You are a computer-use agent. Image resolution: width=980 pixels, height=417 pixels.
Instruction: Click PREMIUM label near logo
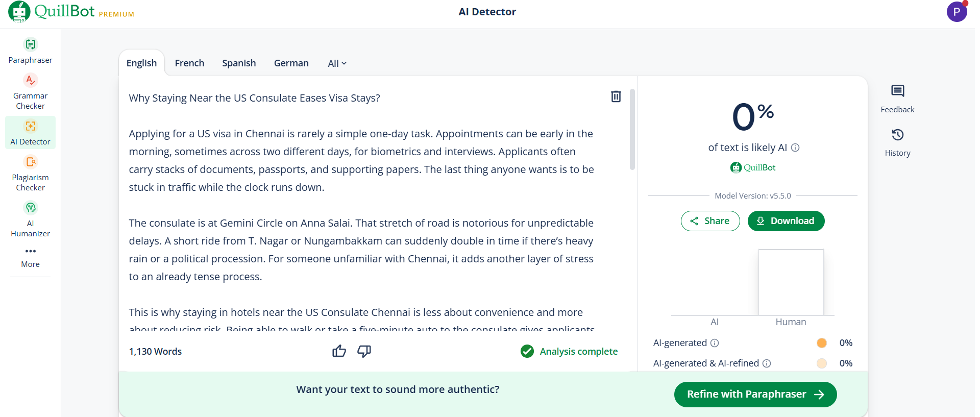click(x=116, y=14)
